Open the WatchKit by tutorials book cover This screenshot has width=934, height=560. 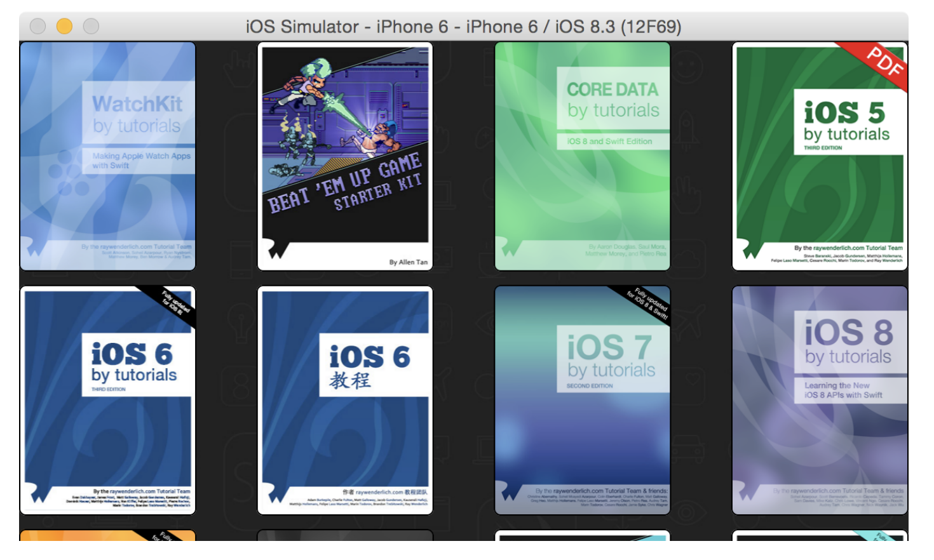[108, 156]
